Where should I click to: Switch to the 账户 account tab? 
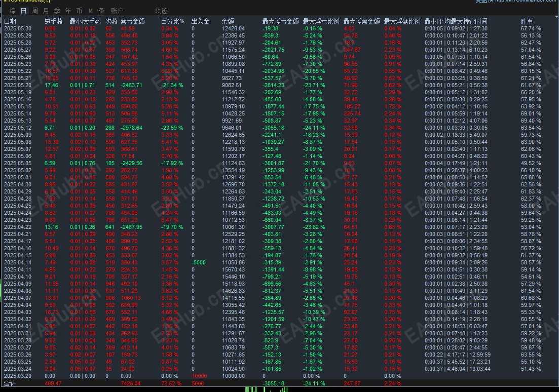(x=117, y=11)
